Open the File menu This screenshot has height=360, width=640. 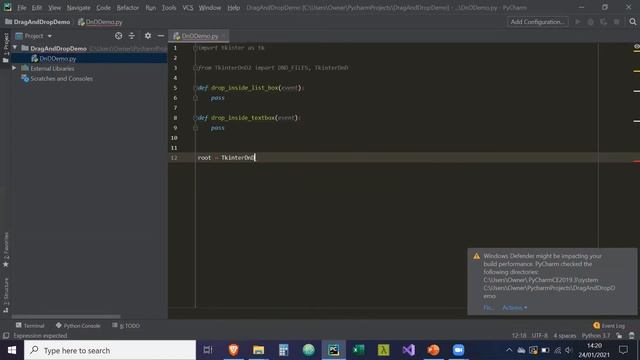[21, 8]
